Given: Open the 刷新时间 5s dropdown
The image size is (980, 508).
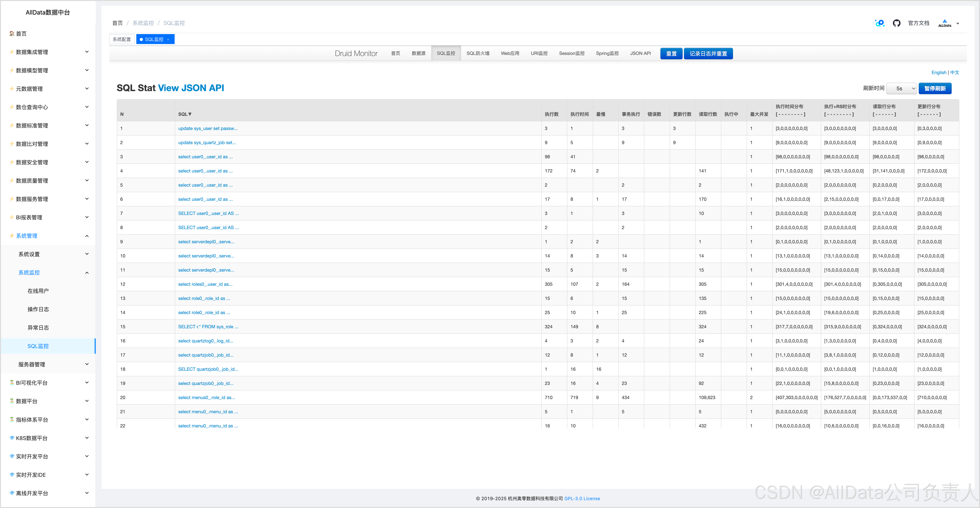Looking at the screenshot, I should (x=901, y=88).
